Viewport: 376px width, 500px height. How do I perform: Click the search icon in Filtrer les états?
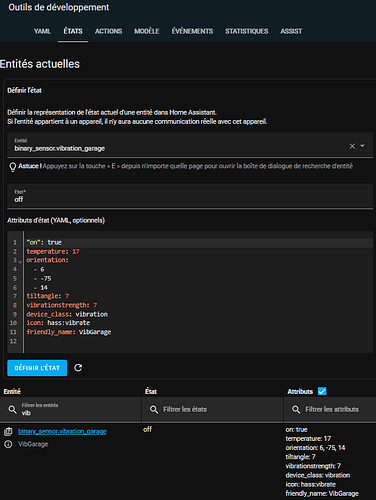pos(154,409)
